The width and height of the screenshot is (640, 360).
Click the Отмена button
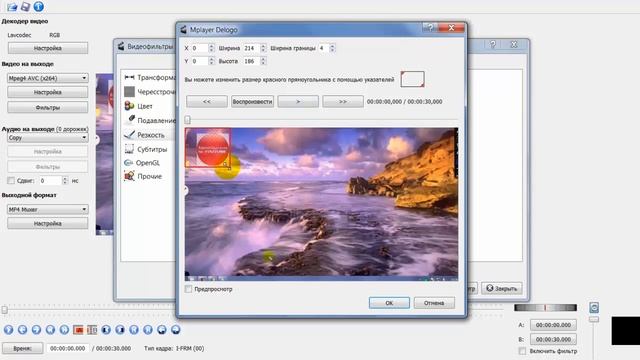pos(434,303)
